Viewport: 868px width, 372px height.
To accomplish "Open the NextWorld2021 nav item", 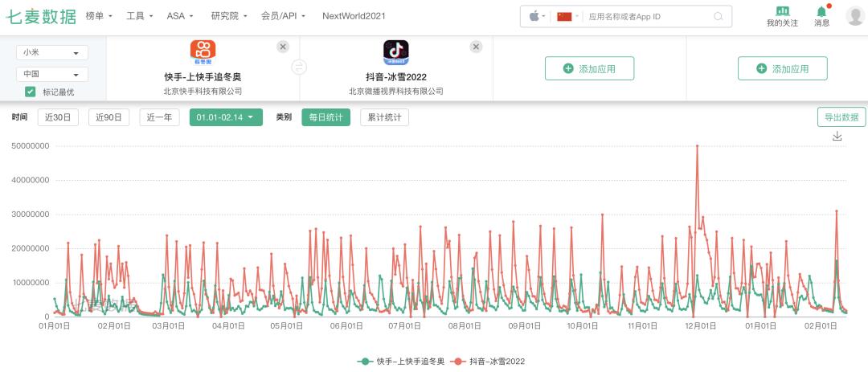I will click(354, 16).
